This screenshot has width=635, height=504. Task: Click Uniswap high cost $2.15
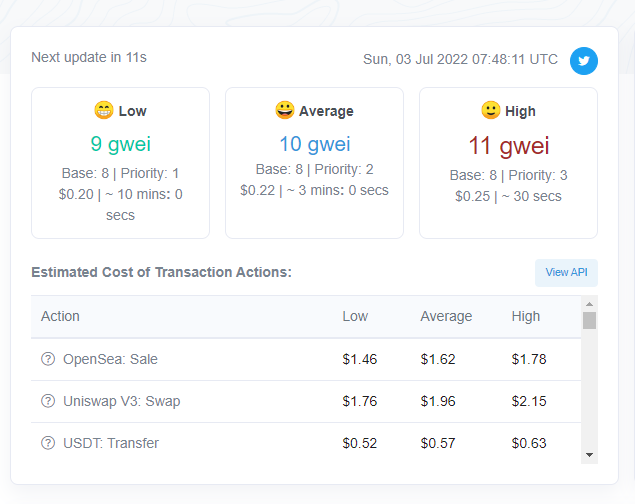[529, 401]
